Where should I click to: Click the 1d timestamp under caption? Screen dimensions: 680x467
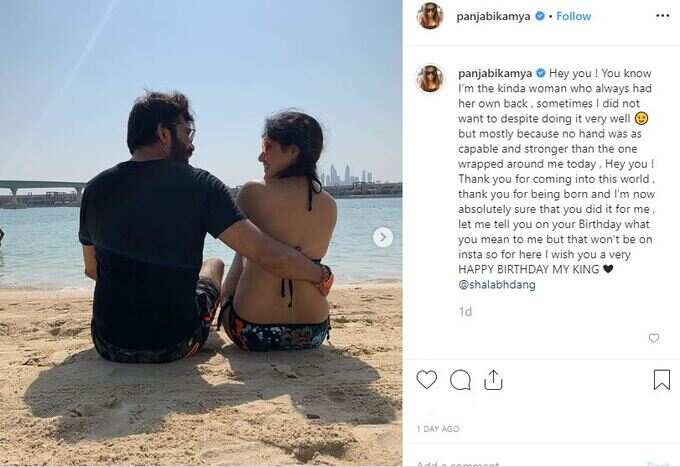point(465,312)
